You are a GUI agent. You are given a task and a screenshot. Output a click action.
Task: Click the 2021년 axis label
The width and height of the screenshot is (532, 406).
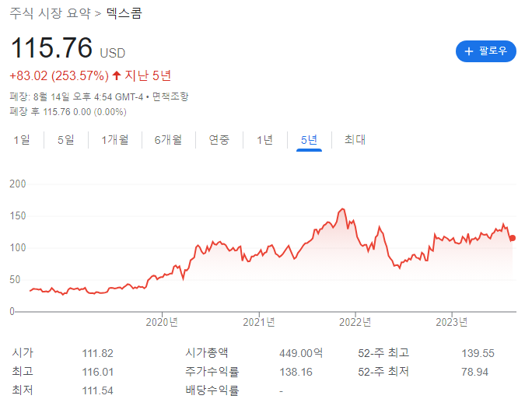[259, 322]
